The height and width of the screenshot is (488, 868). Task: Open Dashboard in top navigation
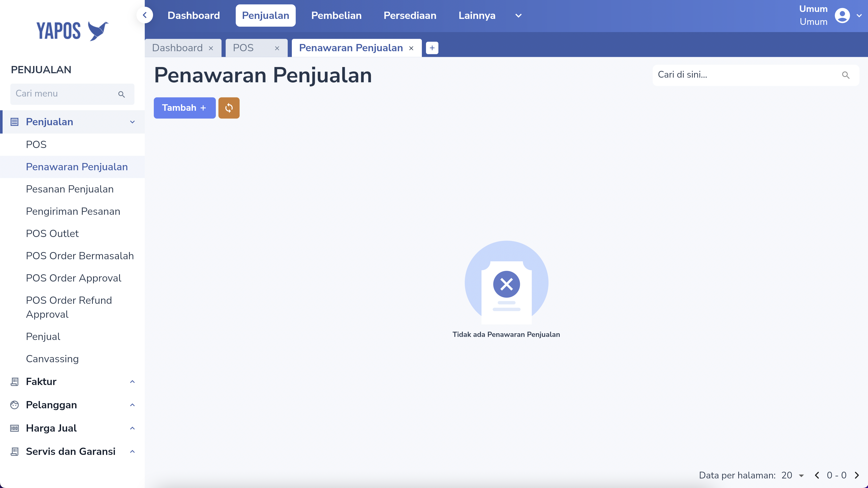pyautogui.click(x=194, y=16)
